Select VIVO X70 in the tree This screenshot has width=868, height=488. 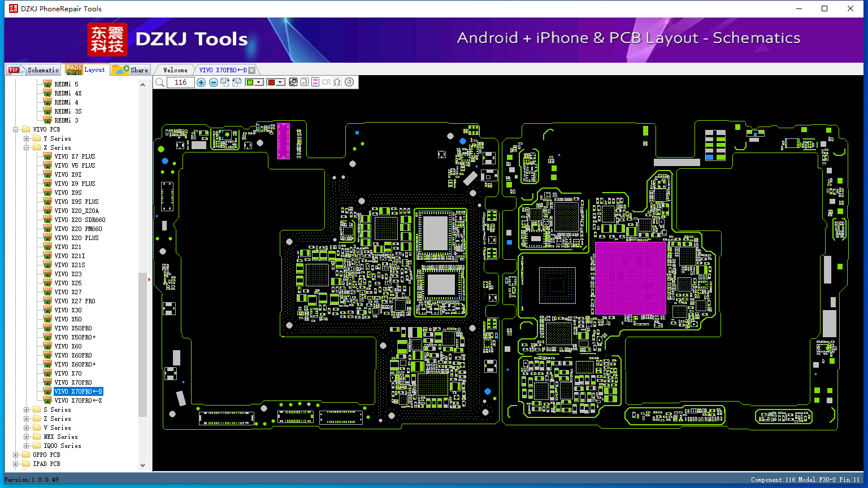click(68, 373)
